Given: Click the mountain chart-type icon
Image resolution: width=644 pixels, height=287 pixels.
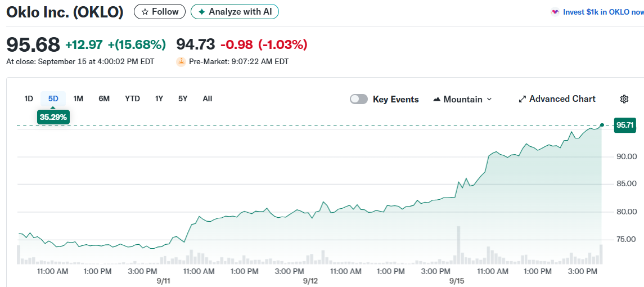Looking at the screenshot, I should pos(437,100).
